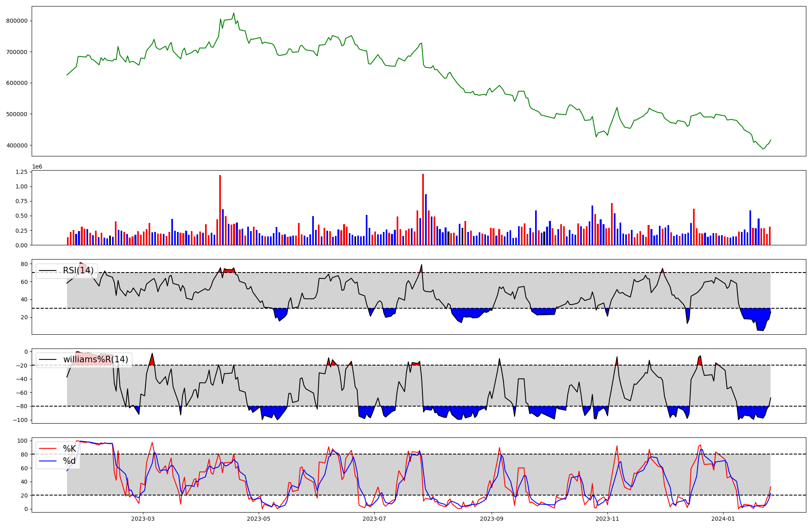Select the 2023-05 date axis label
The image size is (812, 528).
259,518
